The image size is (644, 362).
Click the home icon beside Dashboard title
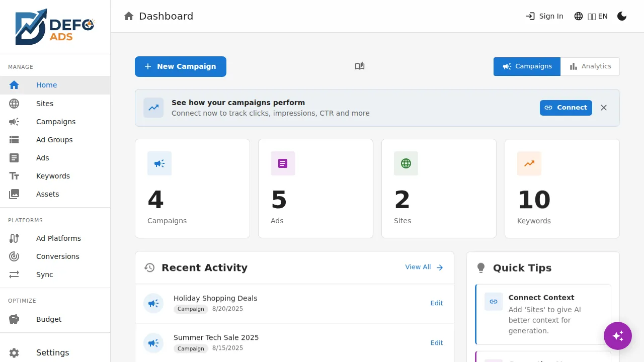point(129,16)
